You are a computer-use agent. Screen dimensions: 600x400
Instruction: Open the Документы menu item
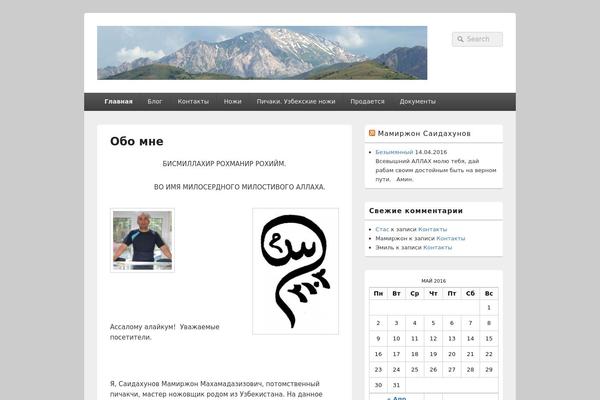pyautogui.click(x=417, y=101)
